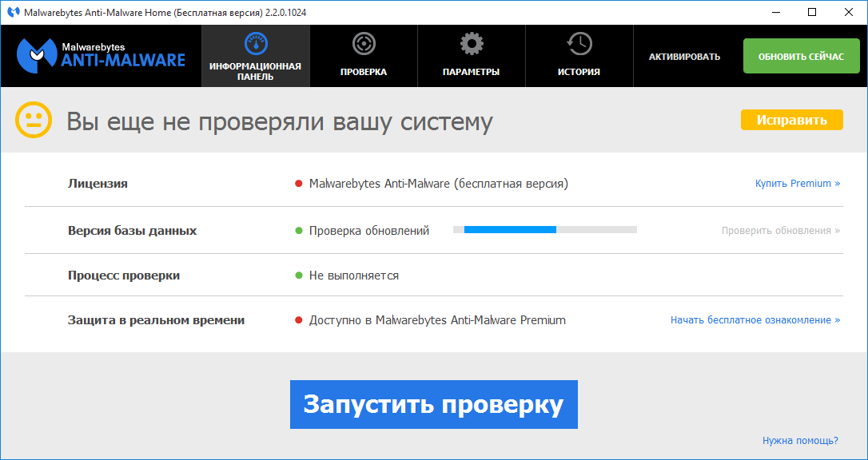Image resolution: width=868 pixels, height=460 pixels.
Task: Click the history clock icon above История
Action: point(579,44)
